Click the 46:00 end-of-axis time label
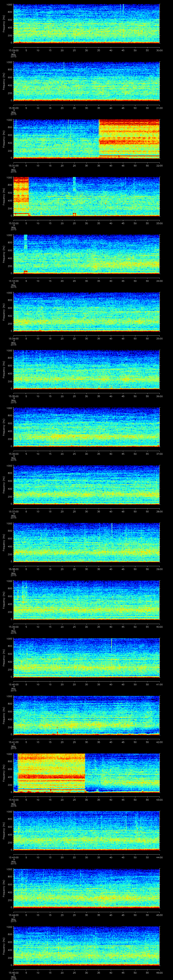This screenshot has width=173, height=980. pos(159,972)
